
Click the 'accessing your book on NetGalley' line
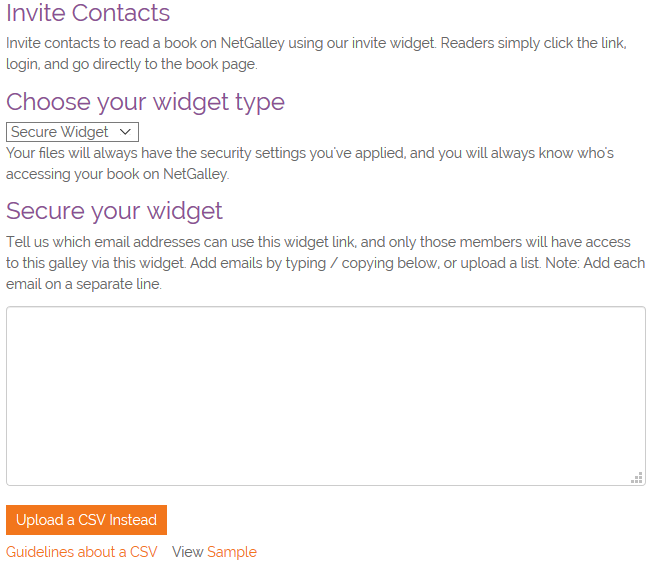click(x=118, y=174)
